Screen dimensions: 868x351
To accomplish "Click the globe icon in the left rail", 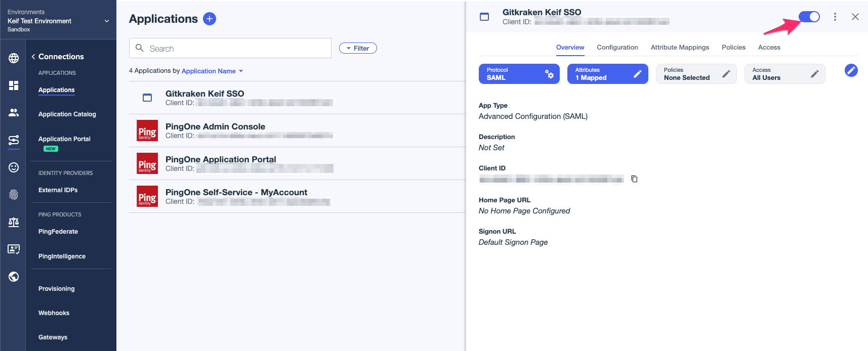I will point(14,58).
